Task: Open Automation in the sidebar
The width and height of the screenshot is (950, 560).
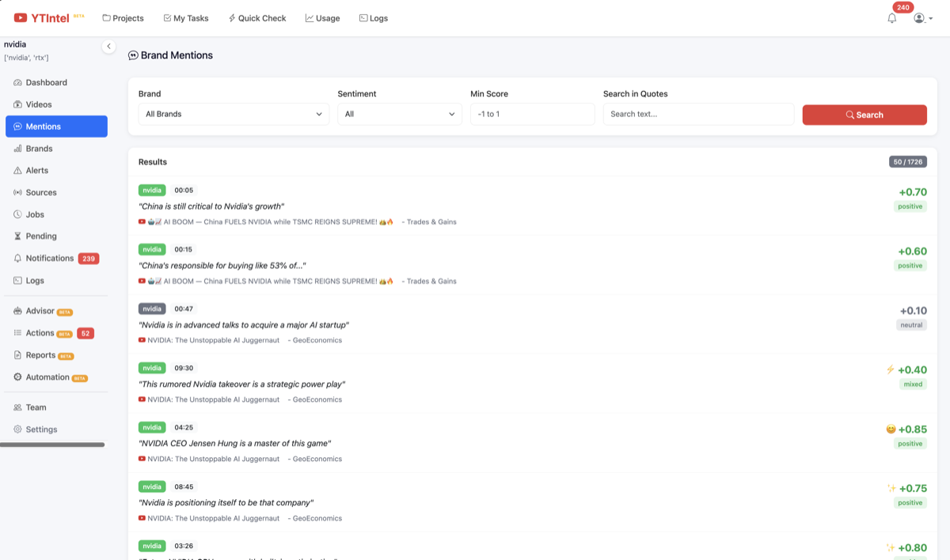Action: (x=47, y=377)
